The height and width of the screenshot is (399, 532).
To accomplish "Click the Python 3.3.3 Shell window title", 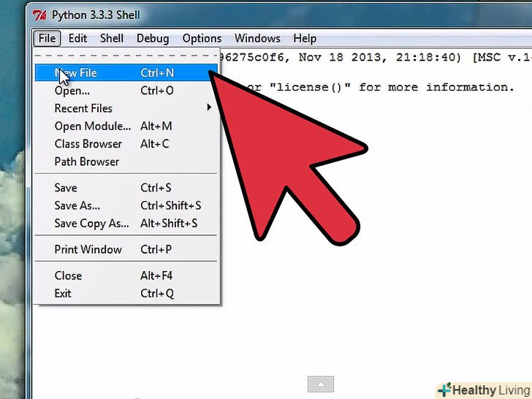I will (96, 15).
